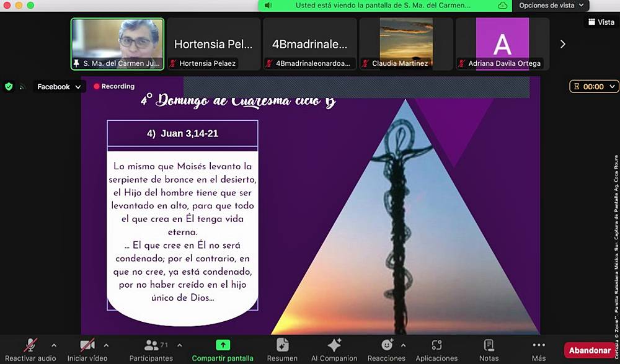Show next participants with the right arrow
The width and height of the screenshot is (620, 364).
tap(563, 44)
